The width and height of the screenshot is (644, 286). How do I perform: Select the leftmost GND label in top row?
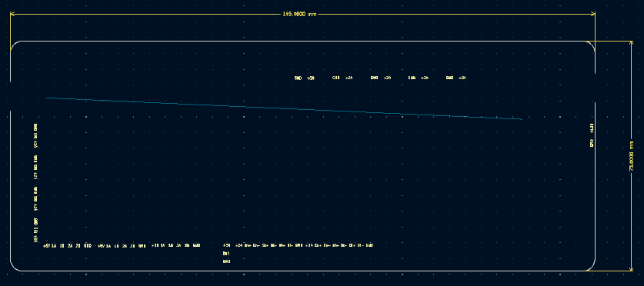tap(299, 78)
